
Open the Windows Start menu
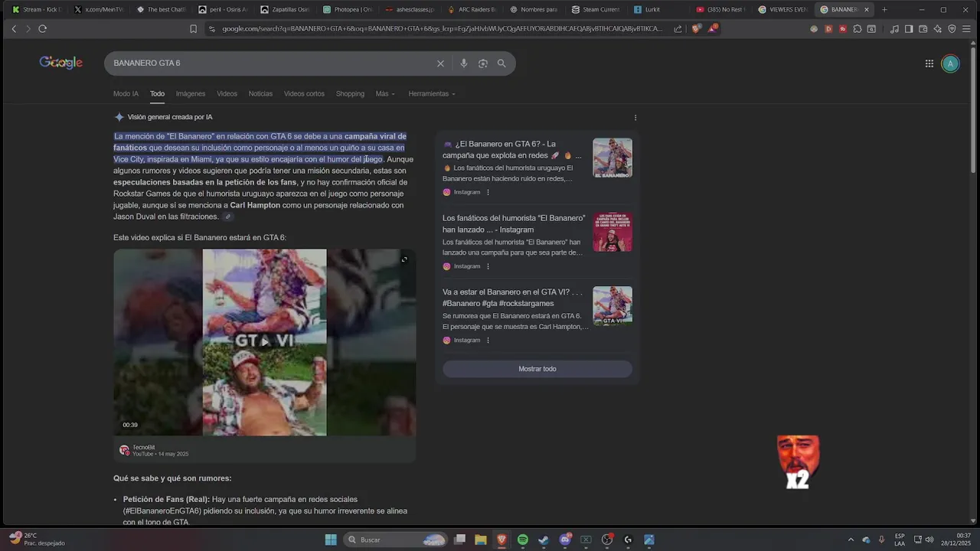(331, 540)
